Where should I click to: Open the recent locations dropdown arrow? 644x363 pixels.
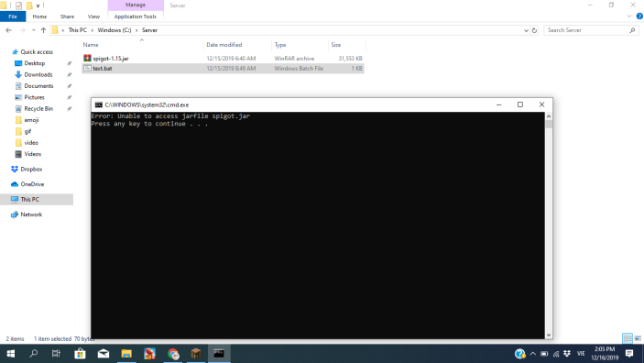point(33,30)
